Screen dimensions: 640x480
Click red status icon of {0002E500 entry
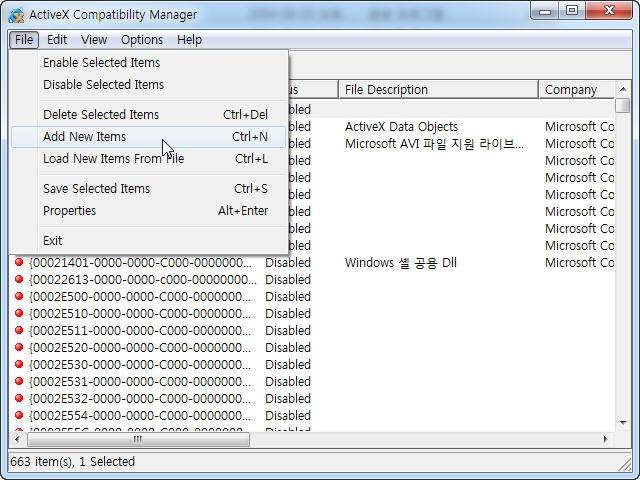[x=19, y=297]
